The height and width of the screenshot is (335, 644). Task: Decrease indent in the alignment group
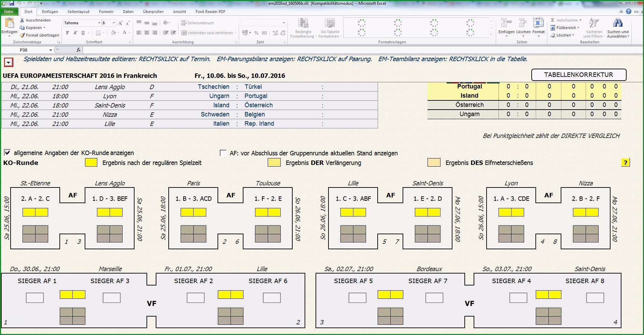[x=166, y=33]
